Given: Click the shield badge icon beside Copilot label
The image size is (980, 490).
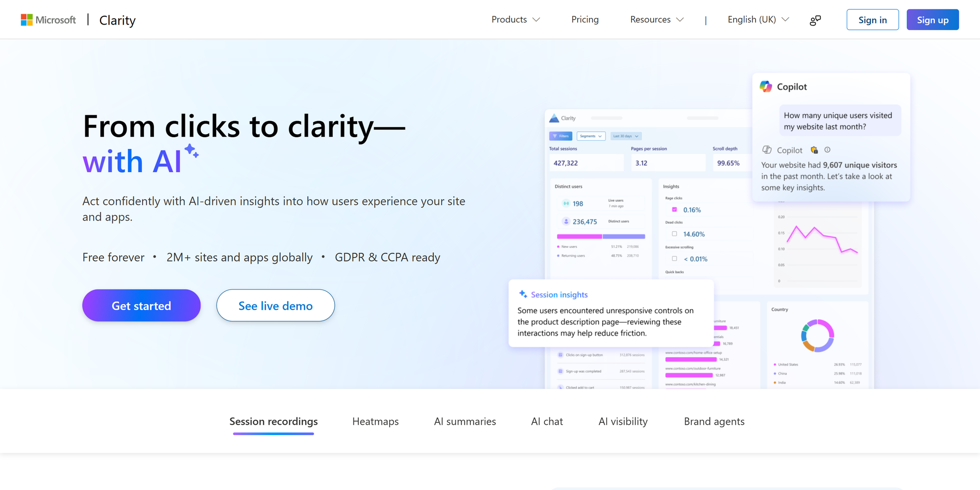Looking at the screenshot, I should (x=814, y=150).
